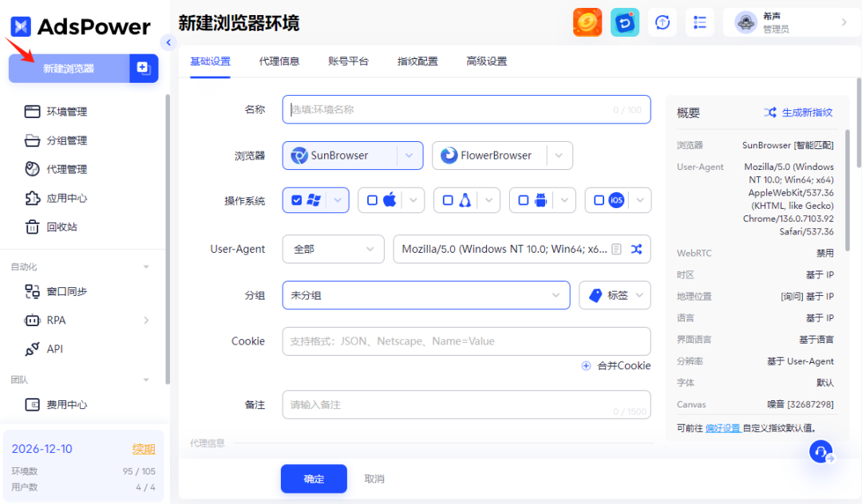Open the task list icon in header

click(x=700, y=22)
